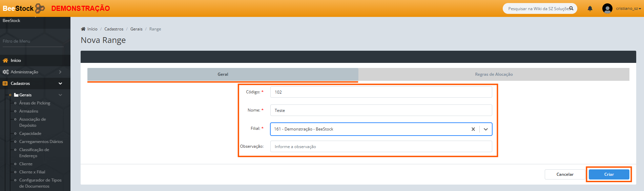This screenshot has width=644, height=191.
Task: Collapse the Cadastros menu section
Action: 60,83
